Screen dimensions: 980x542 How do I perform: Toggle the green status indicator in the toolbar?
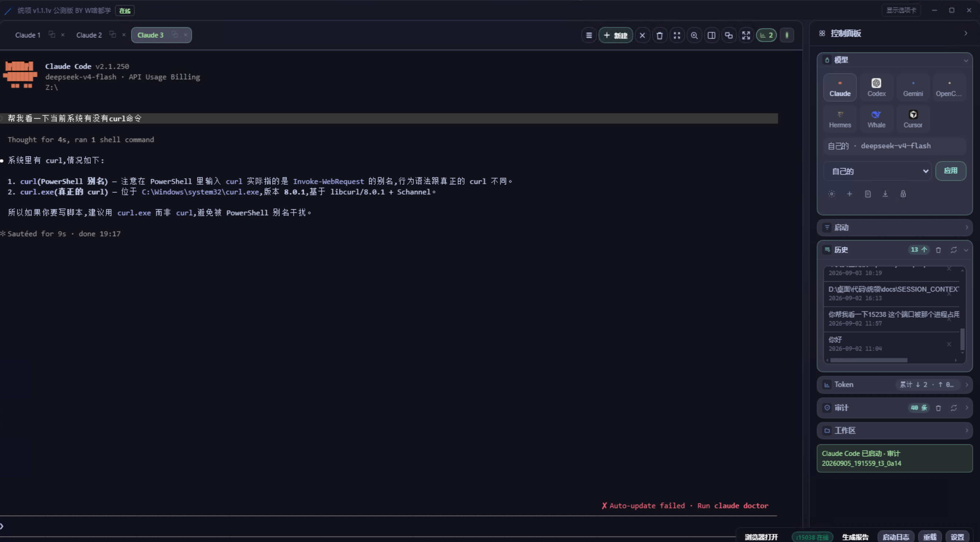[x=787, y=35]
